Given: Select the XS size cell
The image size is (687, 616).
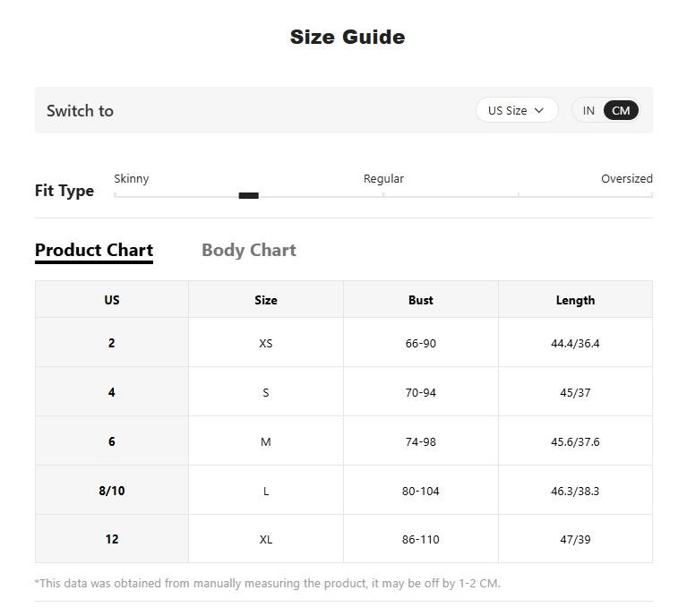Looking at the screenshot, I should [266, 343].
